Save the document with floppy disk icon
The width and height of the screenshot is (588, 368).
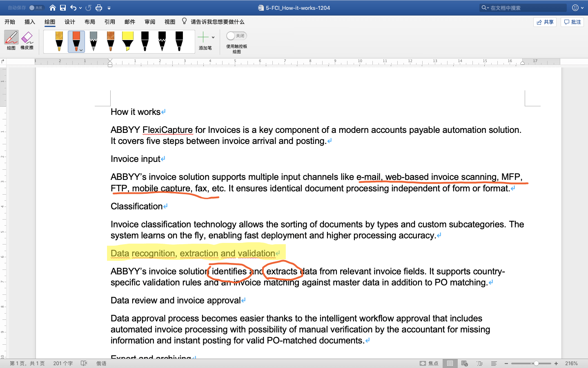click(63, 8)
